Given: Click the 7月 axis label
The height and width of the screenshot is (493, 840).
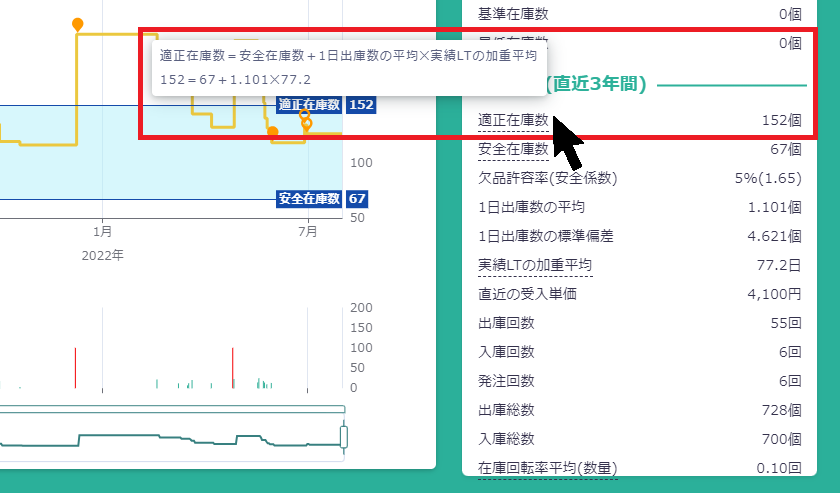Looking at the screenshot, I should 308,232.
